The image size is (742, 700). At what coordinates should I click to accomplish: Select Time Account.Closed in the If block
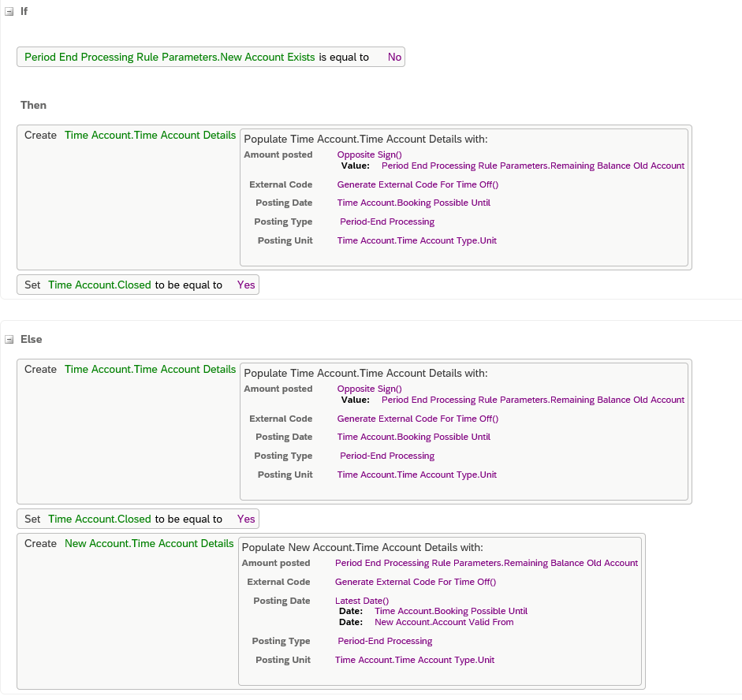pos(99,285)
